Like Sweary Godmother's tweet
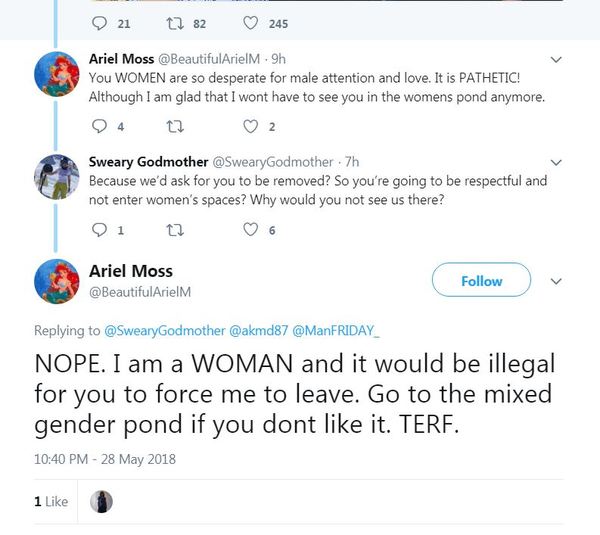Image resolution: width=600 pixels, height=535 pixels. [x=252, y=230]
